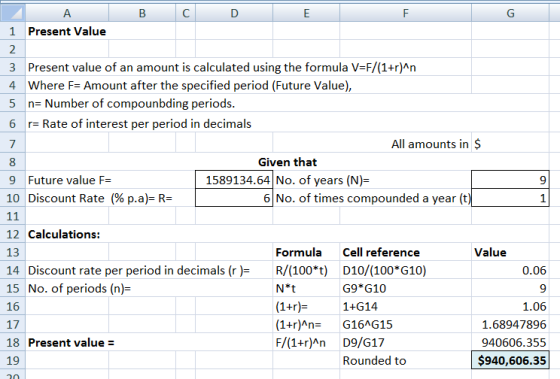Screen dimensions: 560x379
Task: Click the 'D10/(100*G10)' cell
Action: point(405,270)
